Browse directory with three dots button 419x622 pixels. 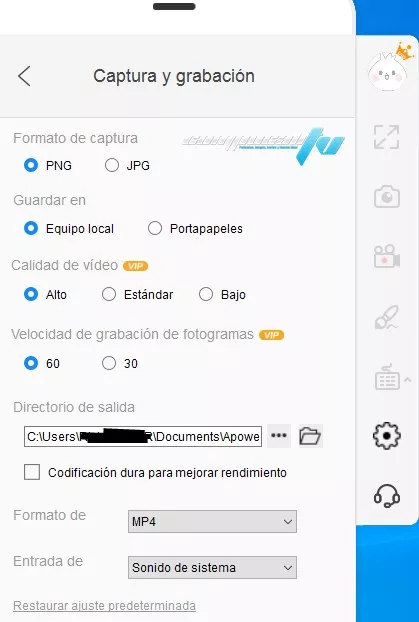pyautogui.click(x=279, y=436)
